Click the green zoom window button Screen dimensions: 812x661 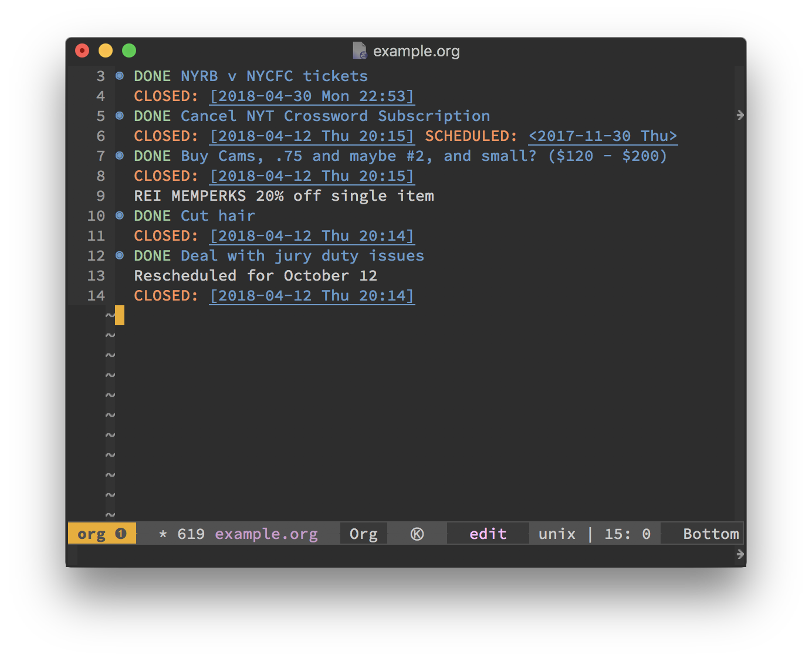pyautogui.click(x=129, y=50)
